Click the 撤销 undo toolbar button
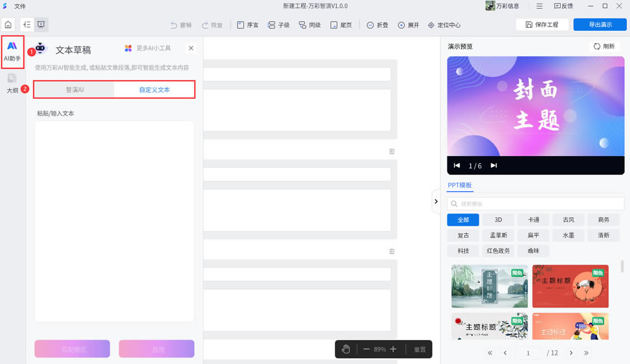 [180, 25]
